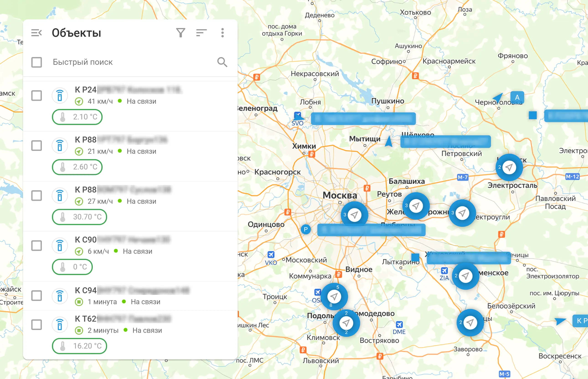
Task: Click the search magnifier icon
Action: coord(222,62)
